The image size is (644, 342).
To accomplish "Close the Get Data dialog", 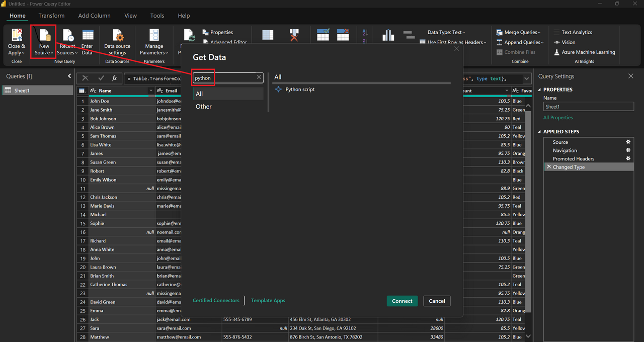I will point(457,49).
